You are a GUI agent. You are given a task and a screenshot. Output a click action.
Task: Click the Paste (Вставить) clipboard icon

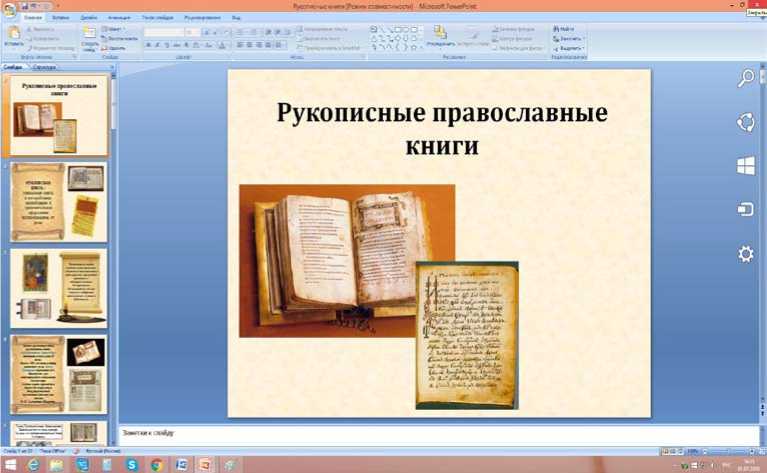tap(13, 34)
